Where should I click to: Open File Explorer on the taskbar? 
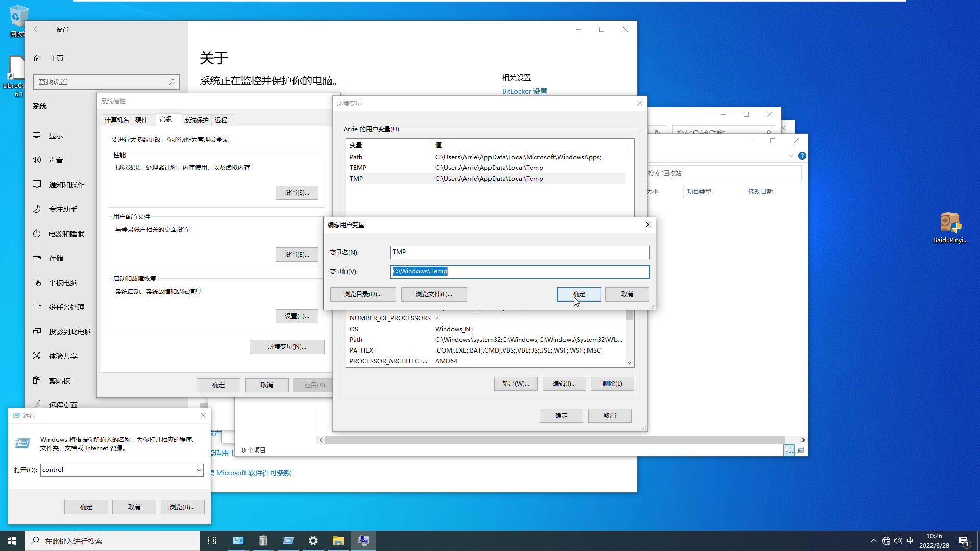[338, 541]
